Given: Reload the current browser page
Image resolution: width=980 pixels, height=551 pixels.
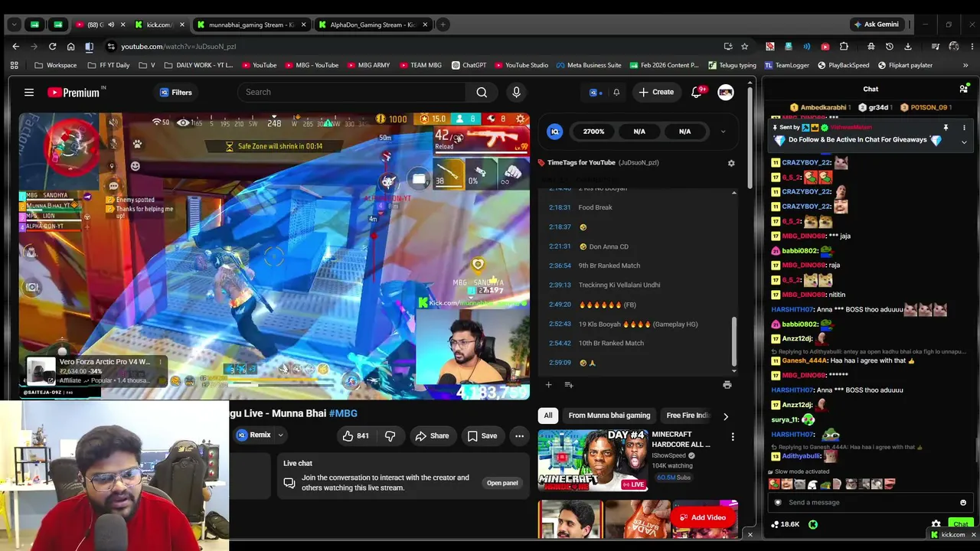Looking at the screenshot, I should 52,47.
